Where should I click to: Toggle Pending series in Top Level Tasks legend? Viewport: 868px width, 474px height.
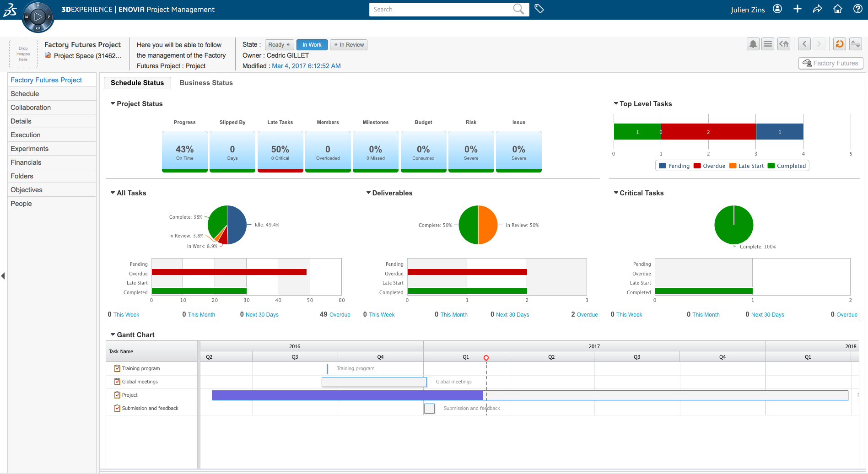(674, 166)
